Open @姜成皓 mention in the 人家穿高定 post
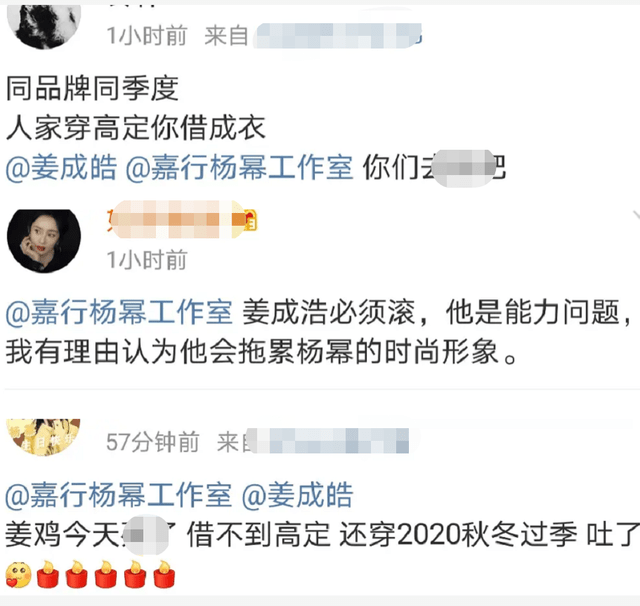Screen dimensions: 640x606 click(61, 168)
